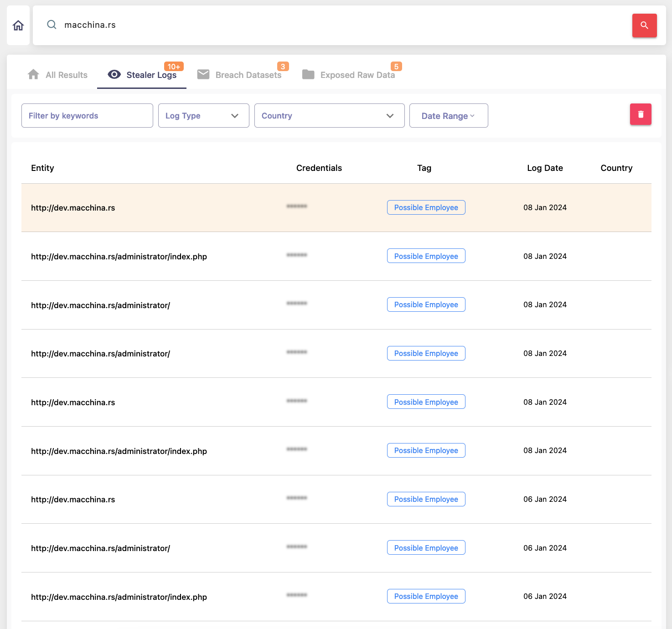This screenshot has width=672, height=629.
Task: Click the home icon button
Action: click(x=18, y=26)
